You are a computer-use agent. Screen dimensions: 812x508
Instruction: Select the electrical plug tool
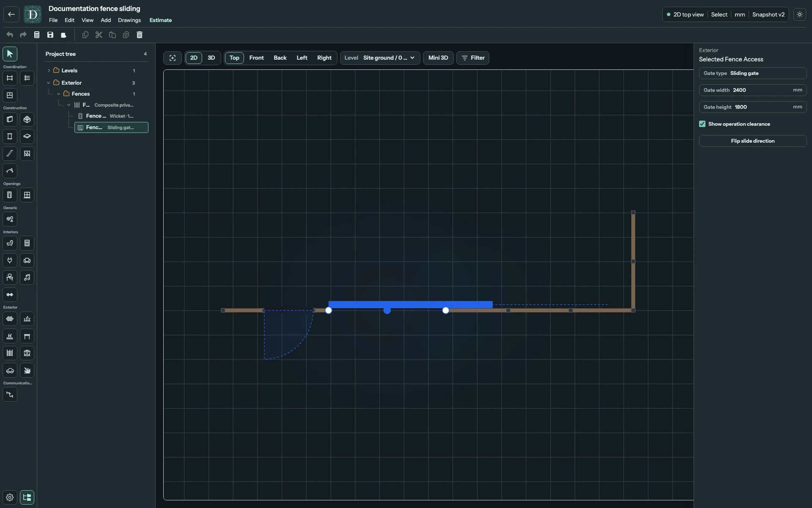pos(10,260)
